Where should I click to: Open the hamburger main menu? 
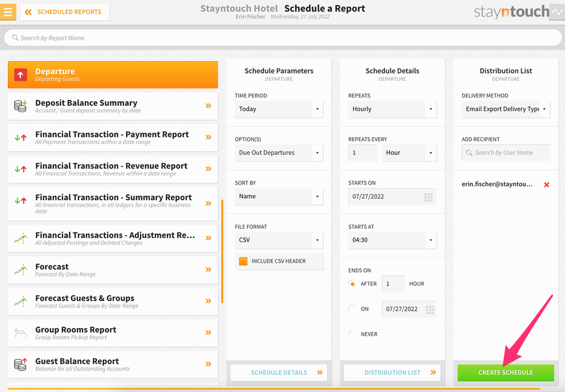8,12
